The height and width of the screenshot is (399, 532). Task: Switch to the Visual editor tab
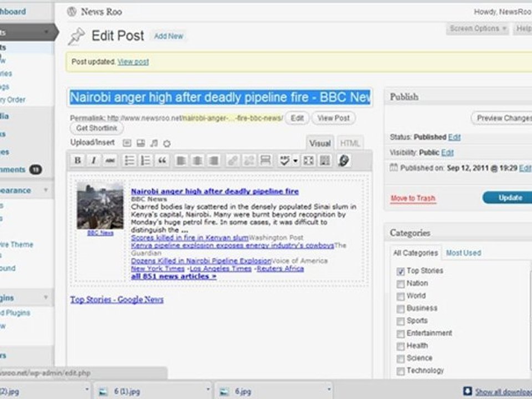[x=320, y=143]
